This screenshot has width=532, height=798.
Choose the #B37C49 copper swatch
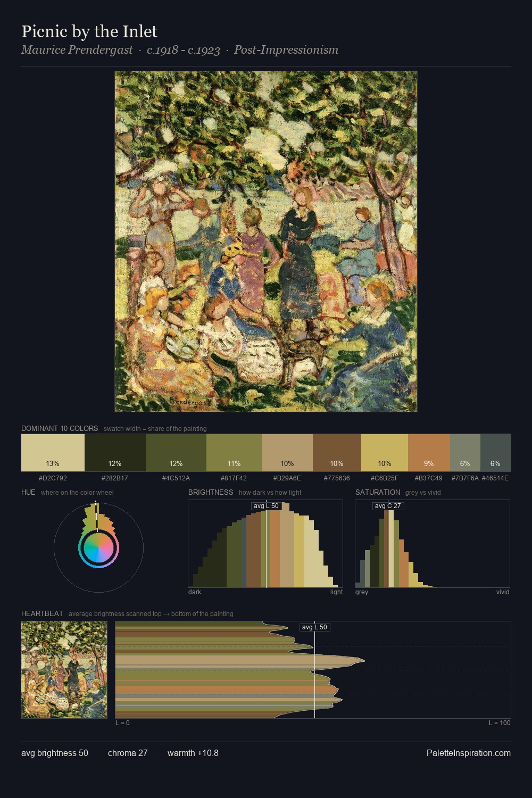(x=429, y=453)
